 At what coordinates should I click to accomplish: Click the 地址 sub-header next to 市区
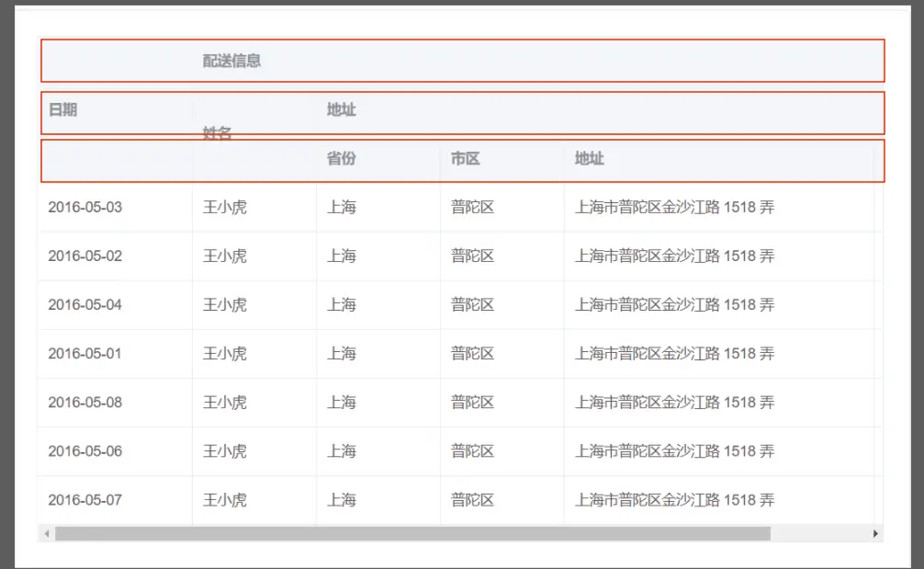click(590, 159)
